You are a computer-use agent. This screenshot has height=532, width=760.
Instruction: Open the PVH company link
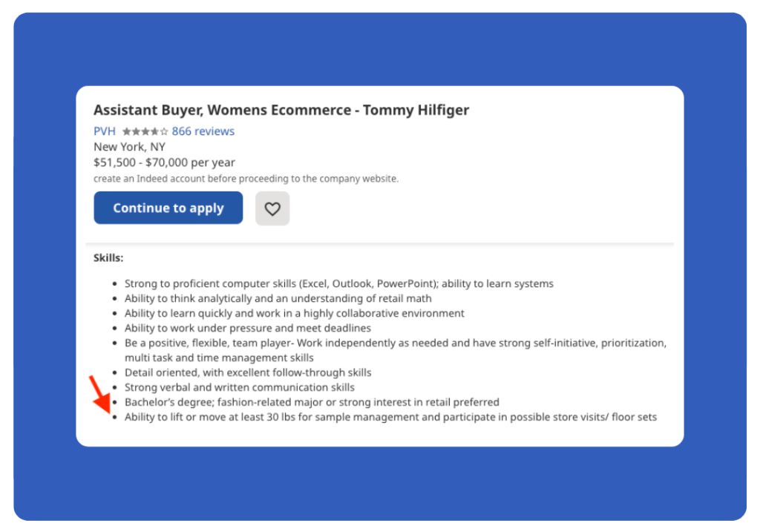(x=105, y=131)
